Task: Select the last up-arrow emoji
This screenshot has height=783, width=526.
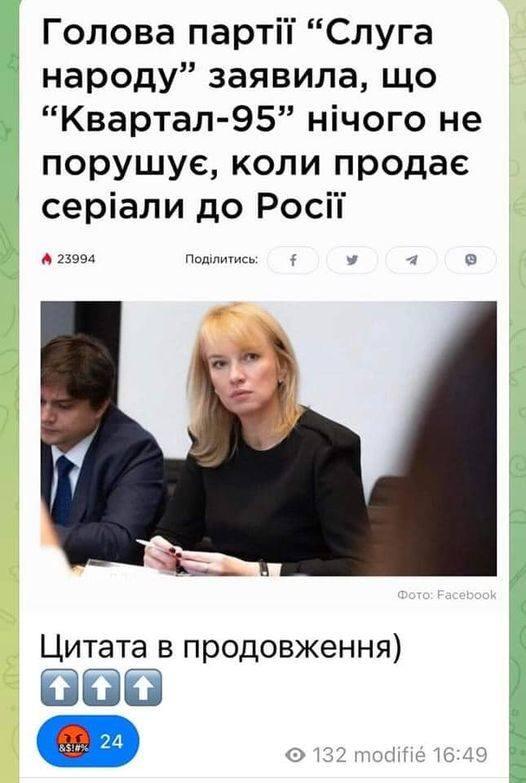Action: tap(143, 687)
